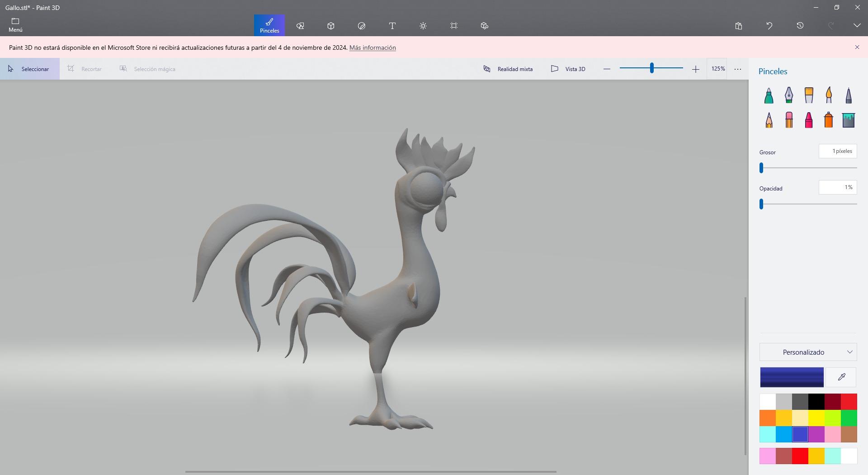Image resolution: width=868 pixels, height=475 pixels.
Task: Open the current color preview swatch
Action: click(792, 377)
